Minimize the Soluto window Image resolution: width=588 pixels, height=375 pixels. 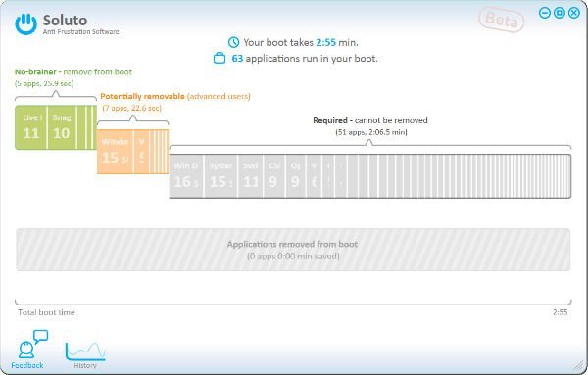click(x=545, y=13)
